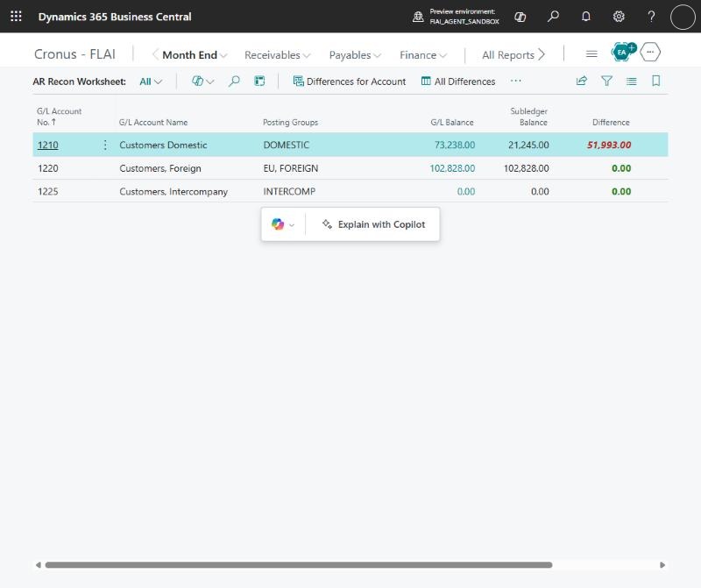This screenshot has height=588, width=701.
Task: Click the EA agent avatar icon
Action: [623, 53]
